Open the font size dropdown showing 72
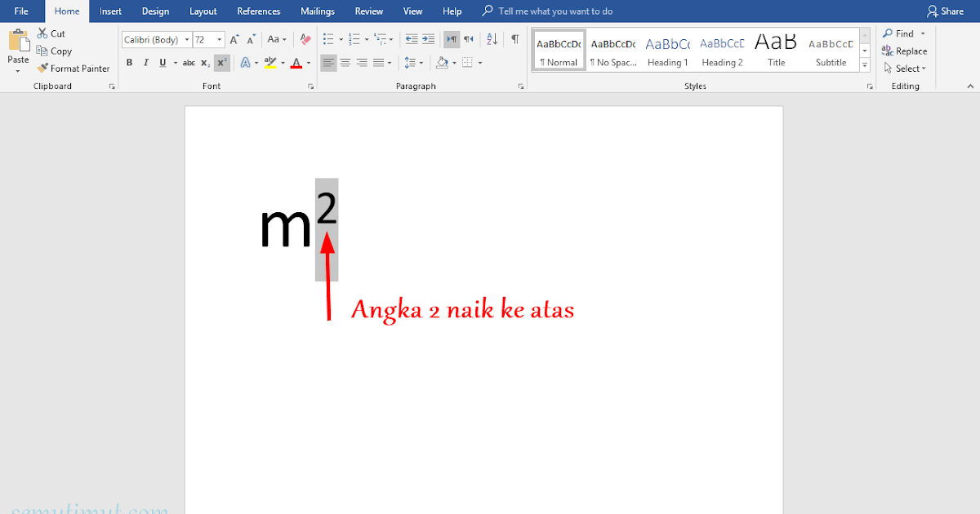The width and height of the screenshot is (980, 514). [x=220, y=39]
